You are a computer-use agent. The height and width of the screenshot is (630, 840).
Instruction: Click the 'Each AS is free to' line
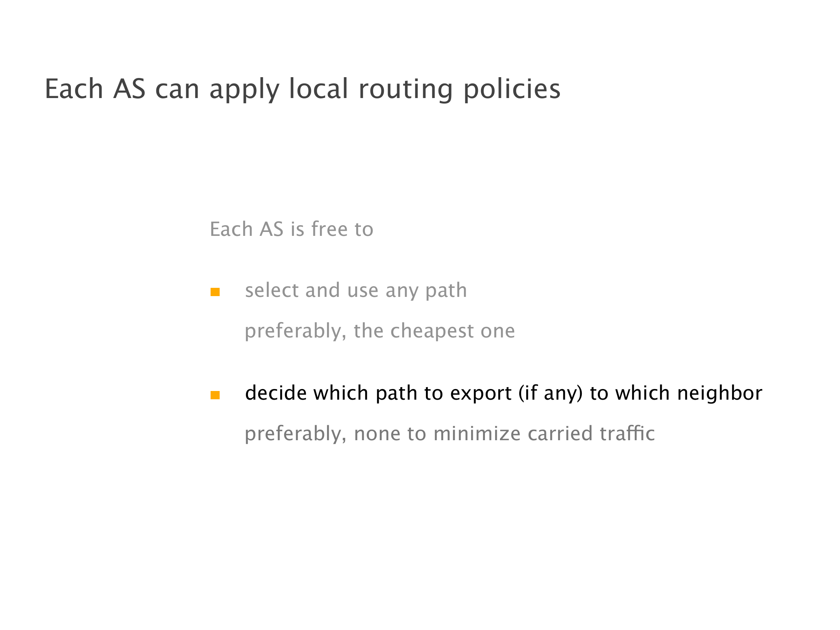coord(291,229)
